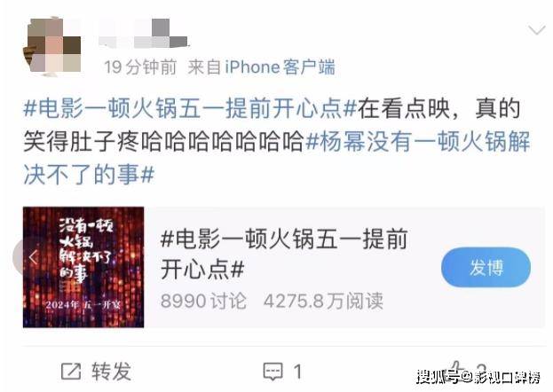Open the movie poster thumbnail
The height and width of the screenshot is (392, 553).
pyautogui.click(x=83, y=268)
